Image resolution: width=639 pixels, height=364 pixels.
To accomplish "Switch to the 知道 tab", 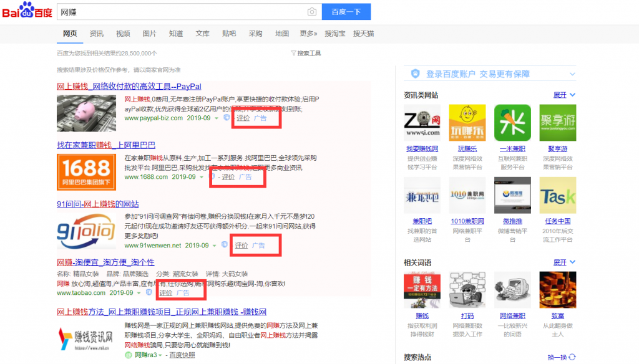I will pos(176,34).
